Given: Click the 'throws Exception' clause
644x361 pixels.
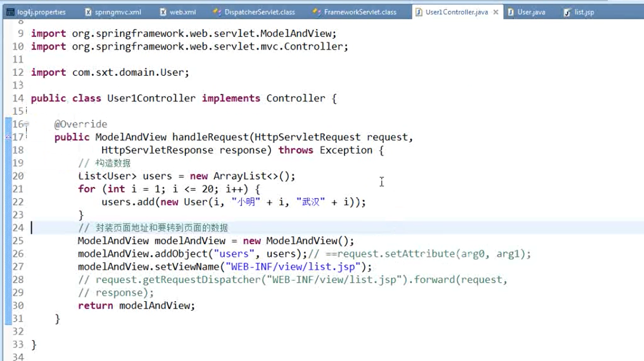Looking at the screenshot, I should 325,150.
